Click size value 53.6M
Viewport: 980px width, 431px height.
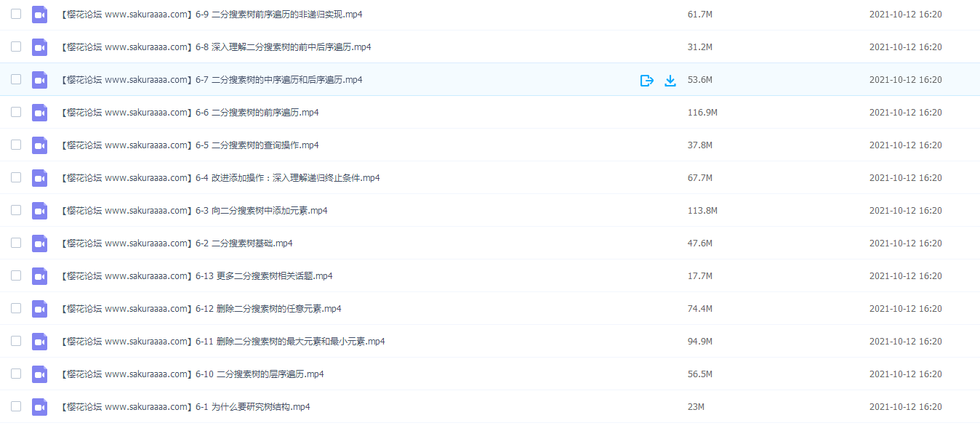point(700,80)
